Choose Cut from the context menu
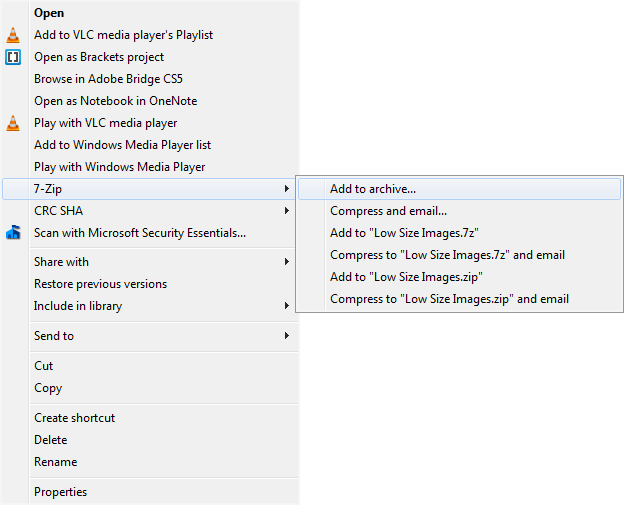Image resolution: width=624 pixels, height=519 pixels. (x=150, y=366)
